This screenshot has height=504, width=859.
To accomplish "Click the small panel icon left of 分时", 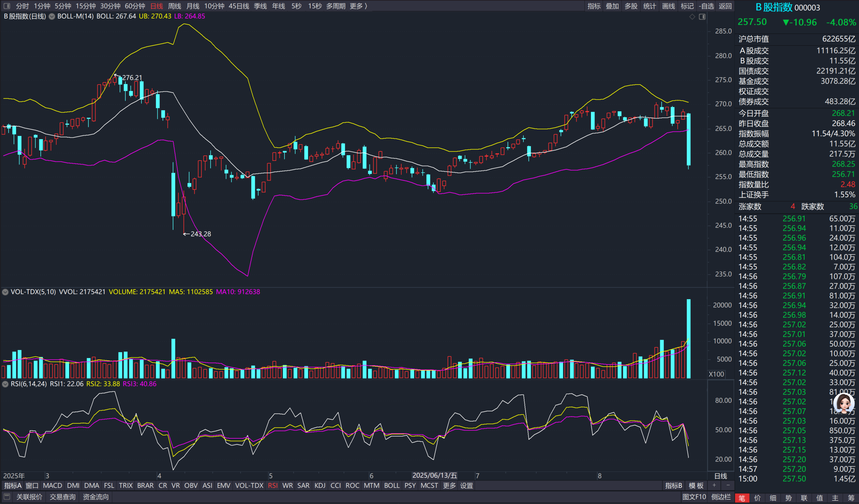I will coord(7,6).
